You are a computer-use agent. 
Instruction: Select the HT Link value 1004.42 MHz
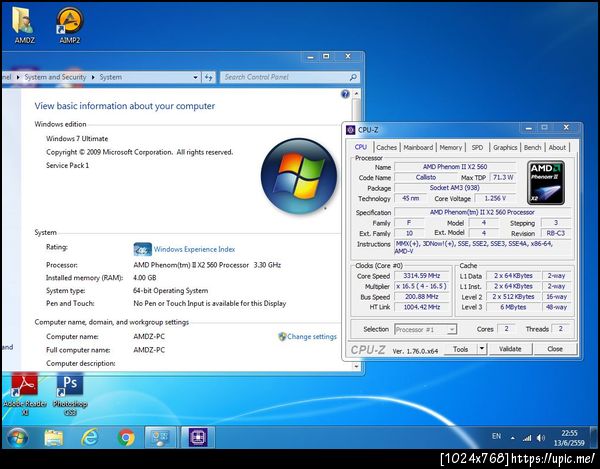point(422,307)
